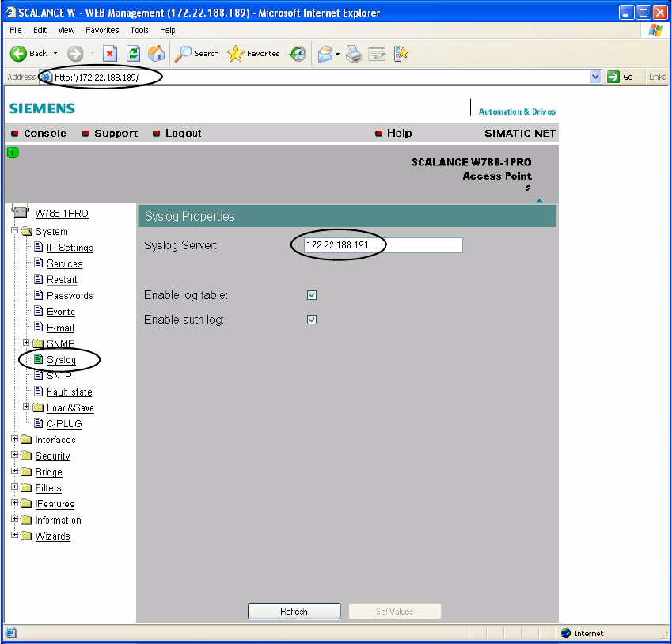Open the address bar dropdown arrow

click(x=596, y=77)
